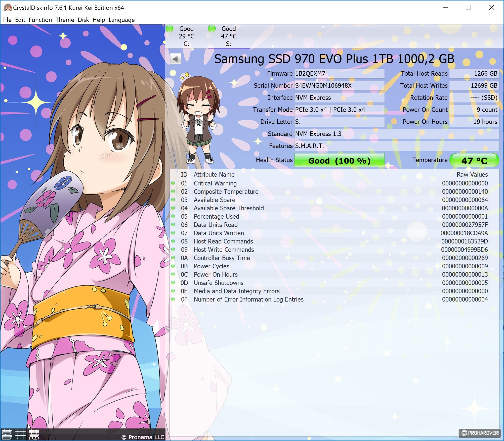Click the Power On Count value 9 count
Screen dimensions: 504x441
click(474, 110)
